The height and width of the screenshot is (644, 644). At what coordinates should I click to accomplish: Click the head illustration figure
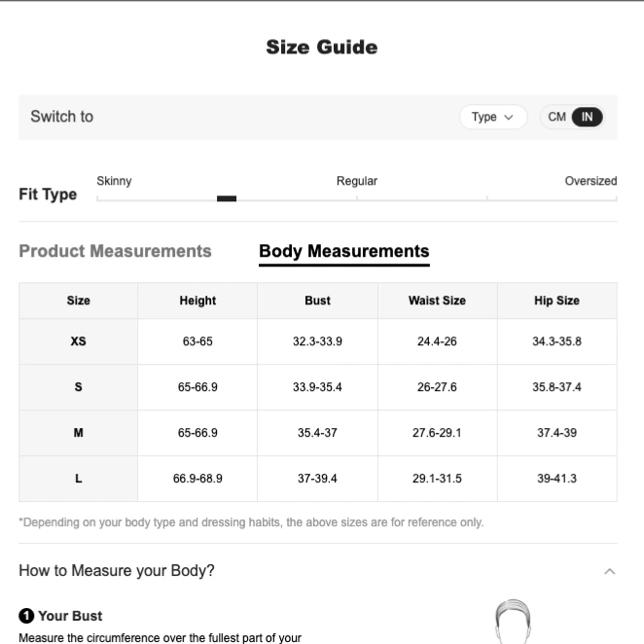(x=513, y=622)
